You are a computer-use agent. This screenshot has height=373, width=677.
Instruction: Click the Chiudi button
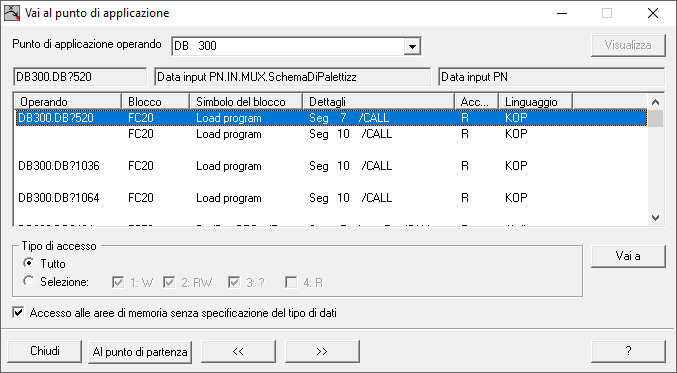pos(45,351)
